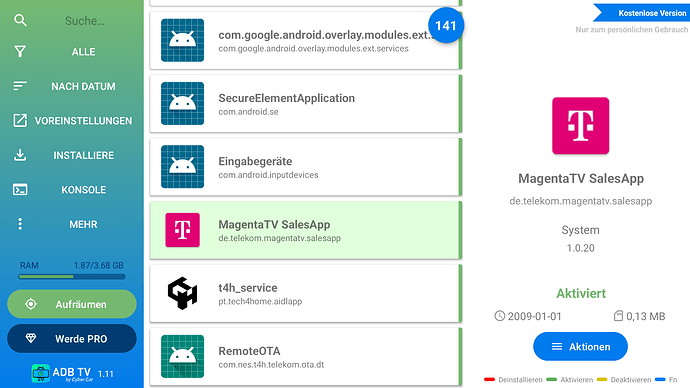Open the KONSOLE terminal icon

(20, 190)
